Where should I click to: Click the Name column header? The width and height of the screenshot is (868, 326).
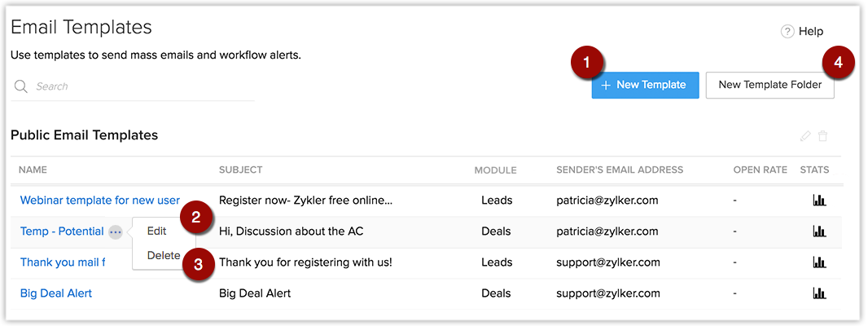(33, 170)
